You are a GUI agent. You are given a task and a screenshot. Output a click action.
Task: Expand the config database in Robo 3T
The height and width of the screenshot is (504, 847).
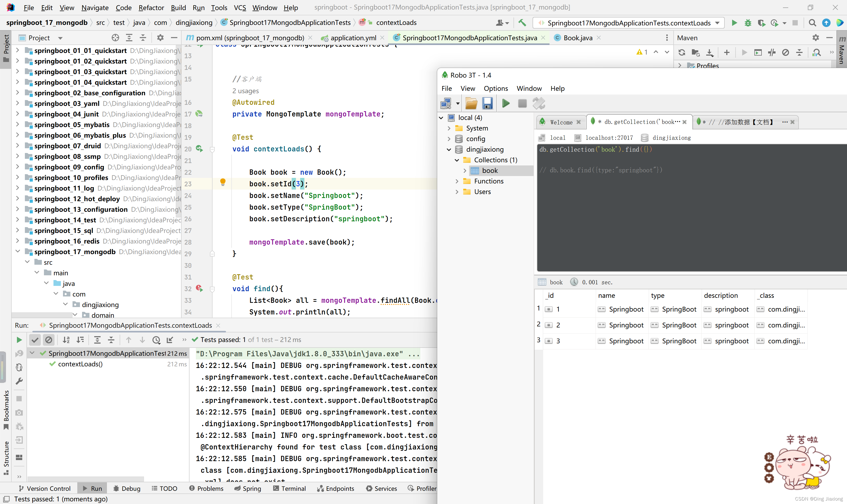pos(449,139)
